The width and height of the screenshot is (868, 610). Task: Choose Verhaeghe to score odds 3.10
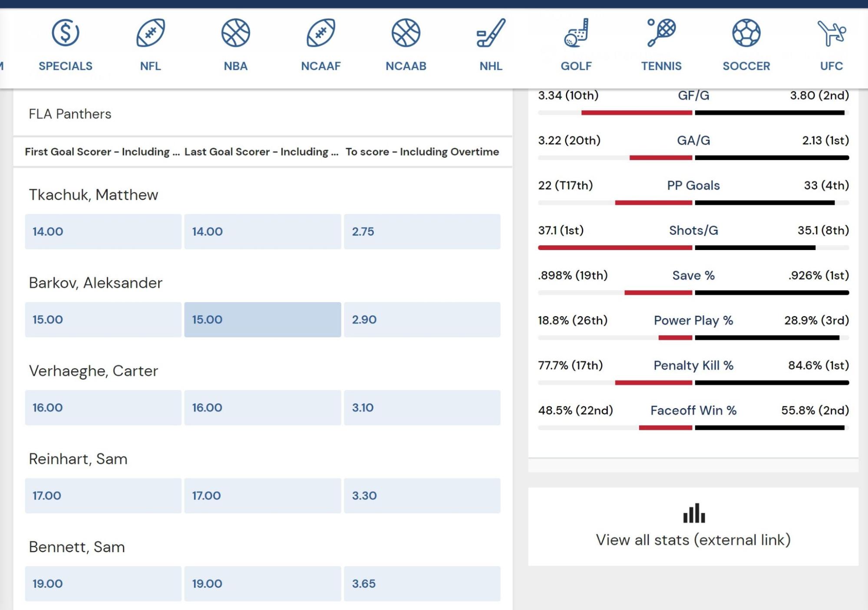[x=422, y=408]
